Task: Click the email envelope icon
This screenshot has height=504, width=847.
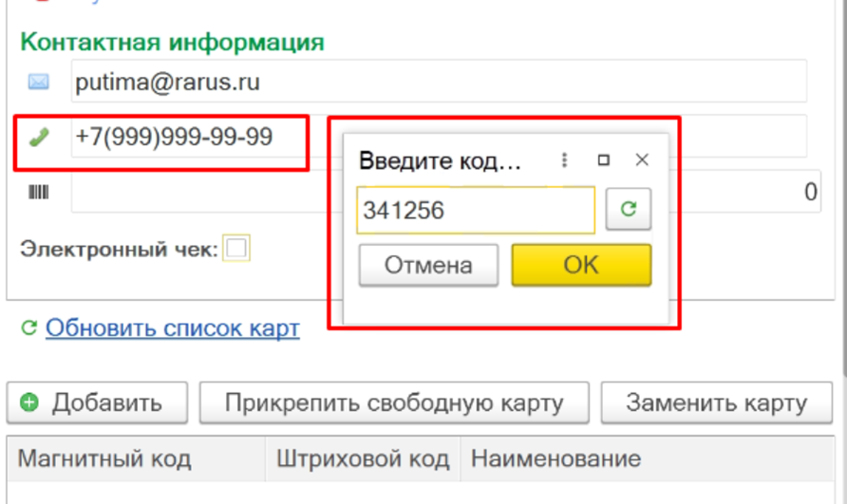Action: click(x=38, y=83)
